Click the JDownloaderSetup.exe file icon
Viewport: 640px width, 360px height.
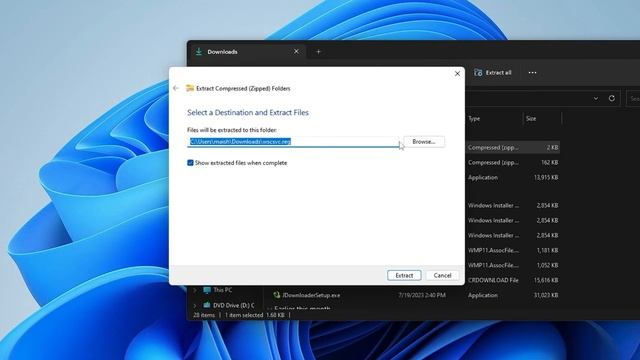click(276, 295)
